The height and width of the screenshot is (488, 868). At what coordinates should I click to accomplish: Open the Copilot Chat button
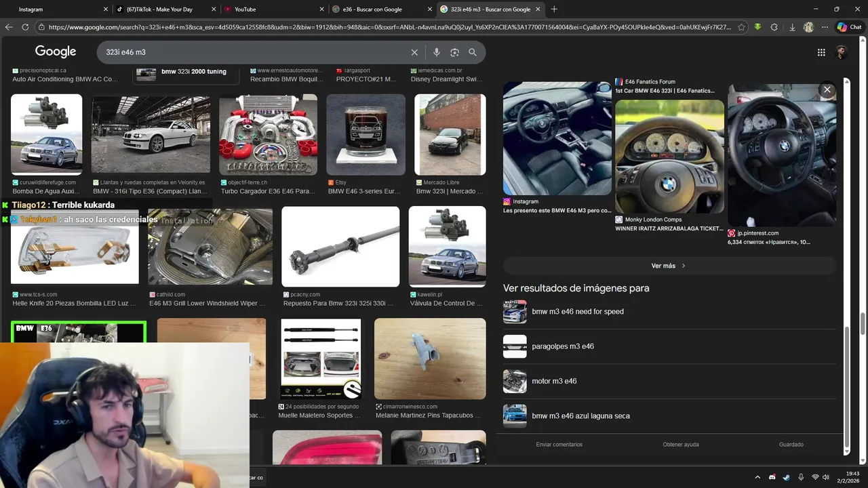click(849, 27)
